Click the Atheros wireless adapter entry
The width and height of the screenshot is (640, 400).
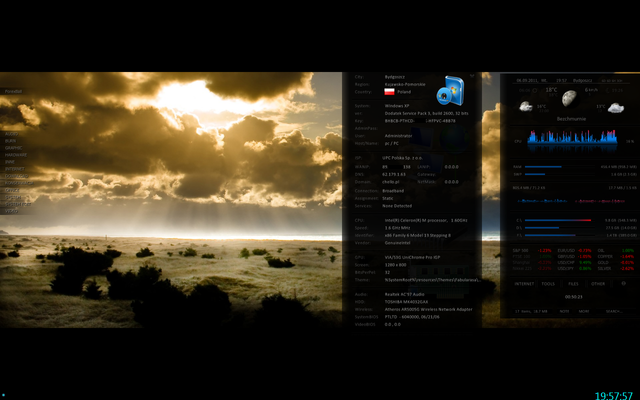click(428, 309)
